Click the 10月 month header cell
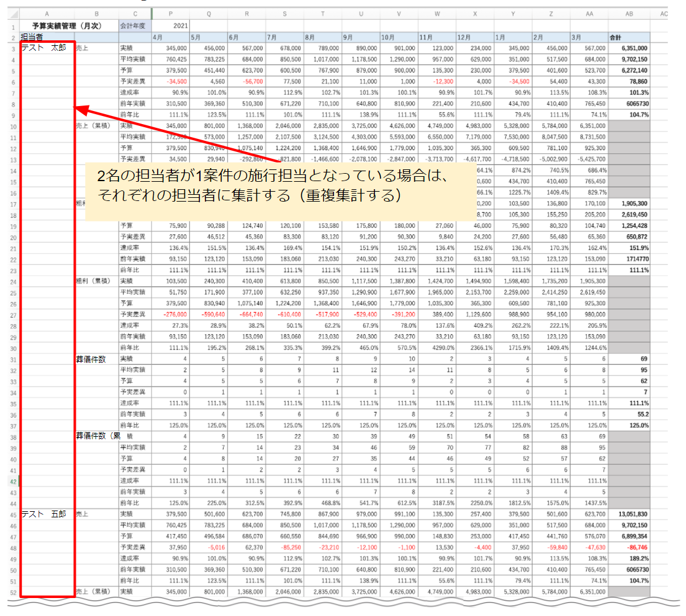This screenshot has height=616, width=686. click(x=399, y=37)
